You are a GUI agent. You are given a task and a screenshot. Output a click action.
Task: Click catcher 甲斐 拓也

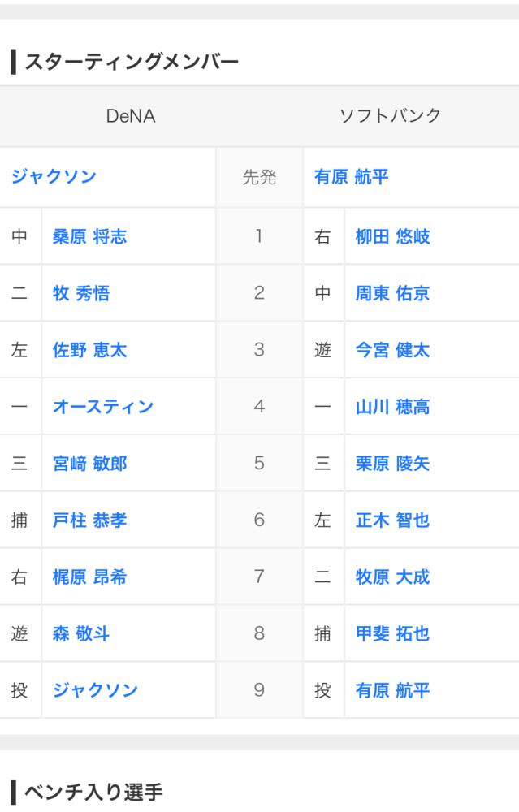point(392,633)
